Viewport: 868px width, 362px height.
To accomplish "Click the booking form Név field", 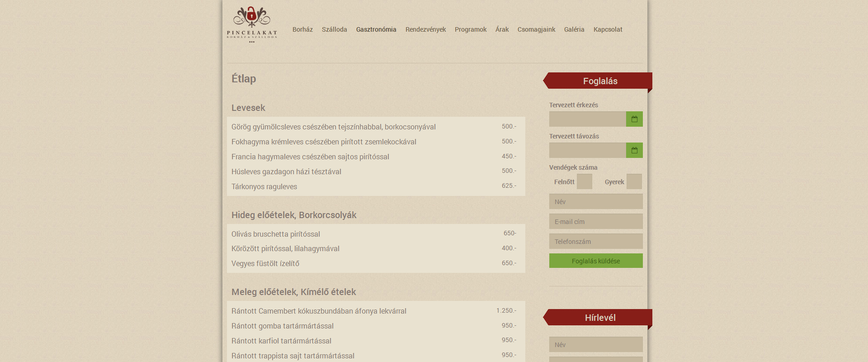I will click(595, 201).
